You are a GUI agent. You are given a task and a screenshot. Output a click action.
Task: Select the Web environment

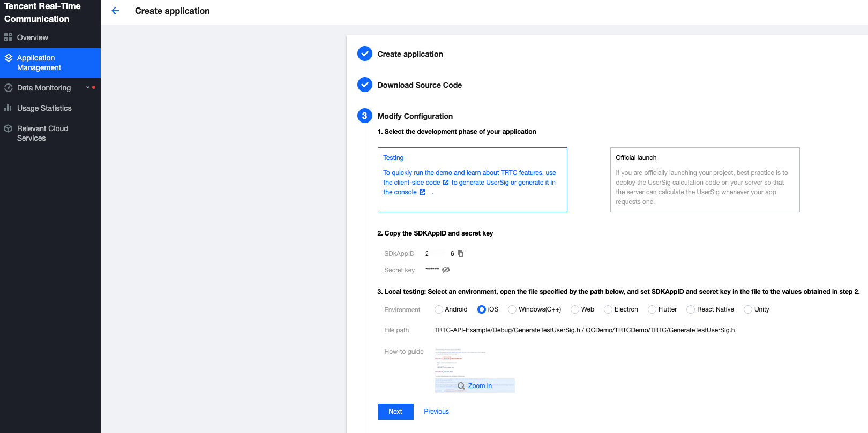coord(575,309)
